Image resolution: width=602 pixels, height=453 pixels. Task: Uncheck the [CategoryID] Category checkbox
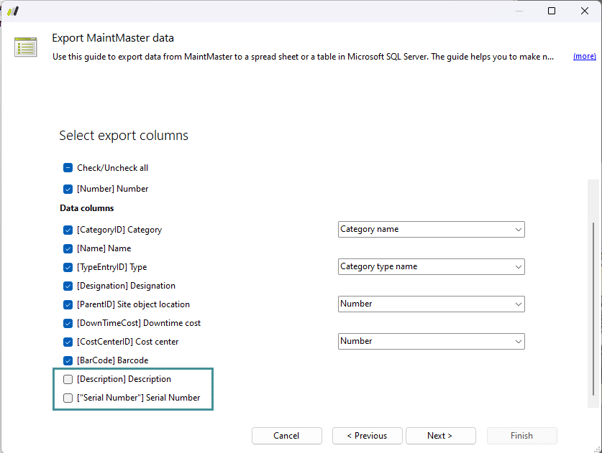[x=68, y=230]
